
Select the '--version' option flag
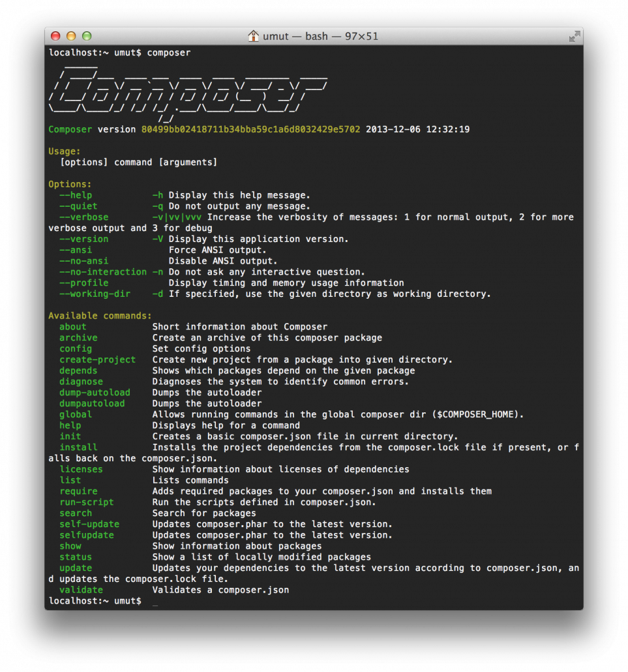point(84,239)
